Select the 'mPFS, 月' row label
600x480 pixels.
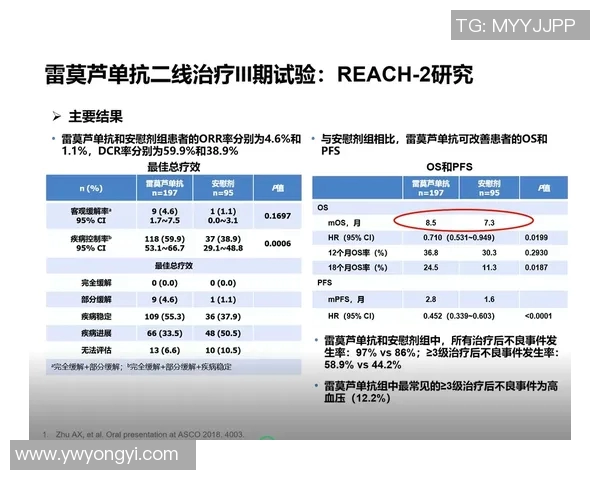346,299
